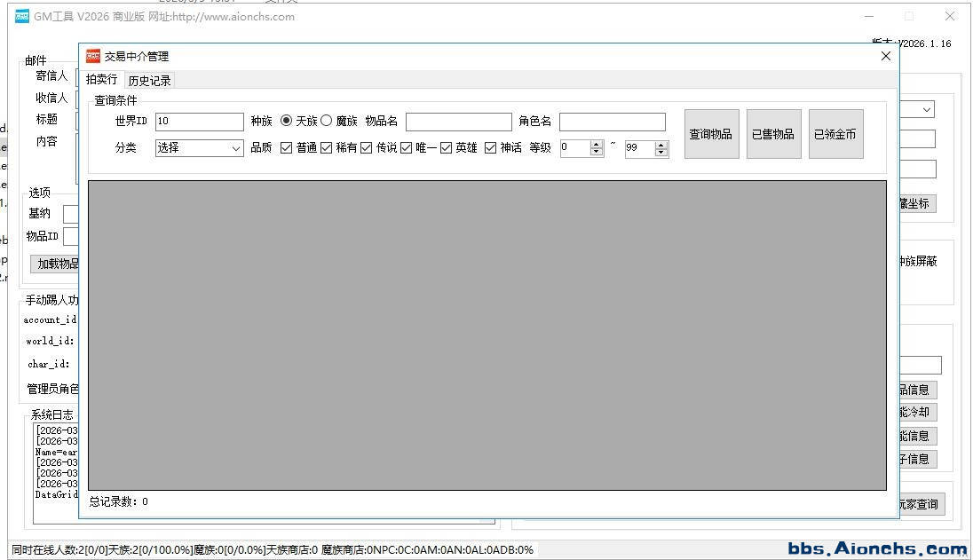Select the 魔族 race radio button
The image size is (973, 560).
coord(326,121)
